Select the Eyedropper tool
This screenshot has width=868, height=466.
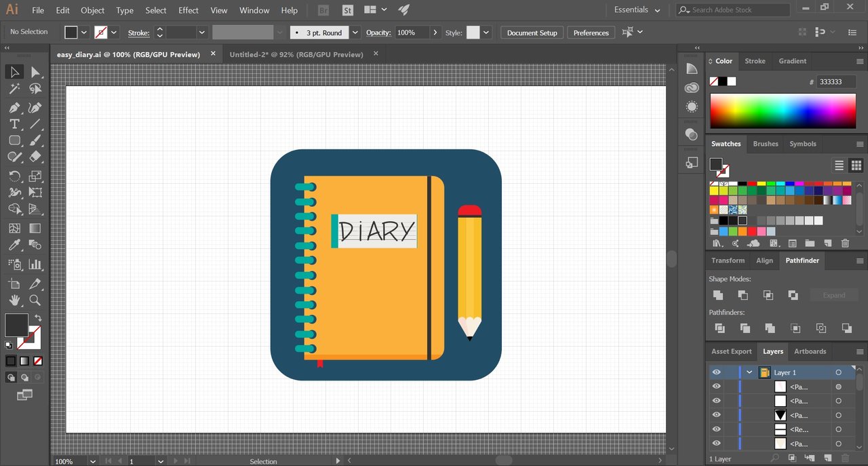[x=14, y=246]
